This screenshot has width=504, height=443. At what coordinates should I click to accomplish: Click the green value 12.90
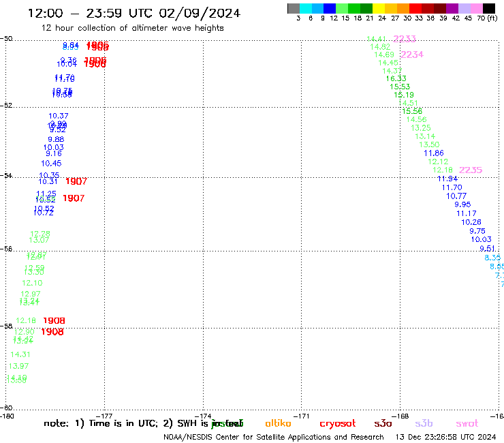point(24,332)
